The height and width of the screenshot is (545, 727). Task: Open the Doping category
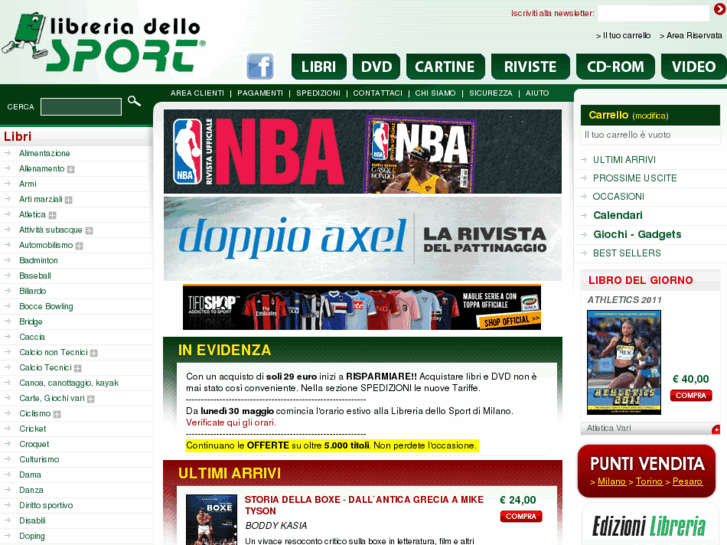[32, 536]
